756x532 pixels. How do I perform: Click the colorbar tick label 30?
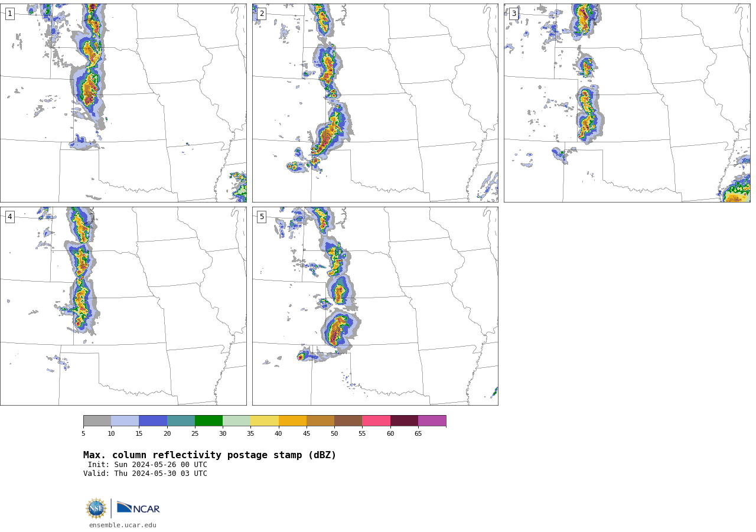pyautogui.click(x=223, y=433)
